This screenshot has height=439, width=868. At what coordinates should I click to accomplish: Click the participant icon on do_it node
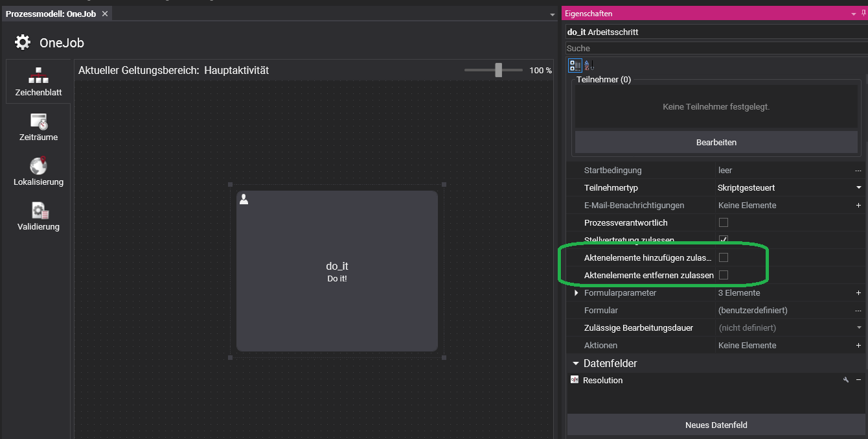coord(244,199)
